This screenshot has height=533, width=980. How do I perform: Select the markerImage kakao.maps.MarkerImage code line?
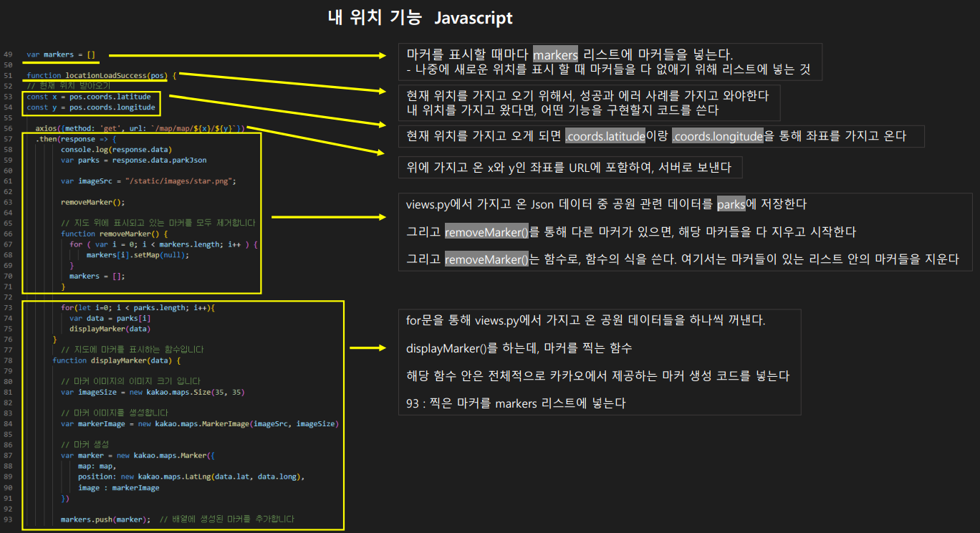[x=200, y=423]
